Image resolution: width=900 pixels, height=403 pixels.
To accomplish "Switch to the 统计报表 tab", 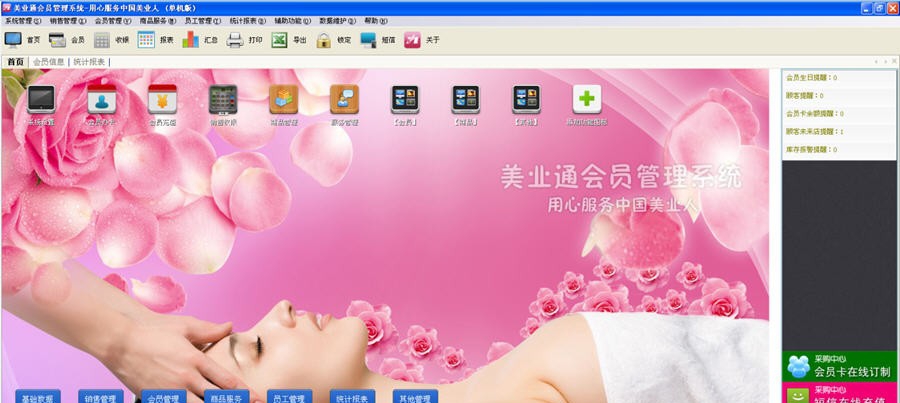I will pyautogui.click(x=90, y=62).
